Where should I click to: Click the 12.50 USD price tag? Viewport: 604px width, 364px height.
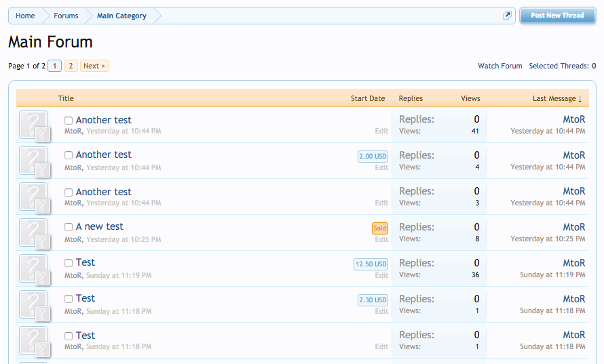click(x=371, y=264)
